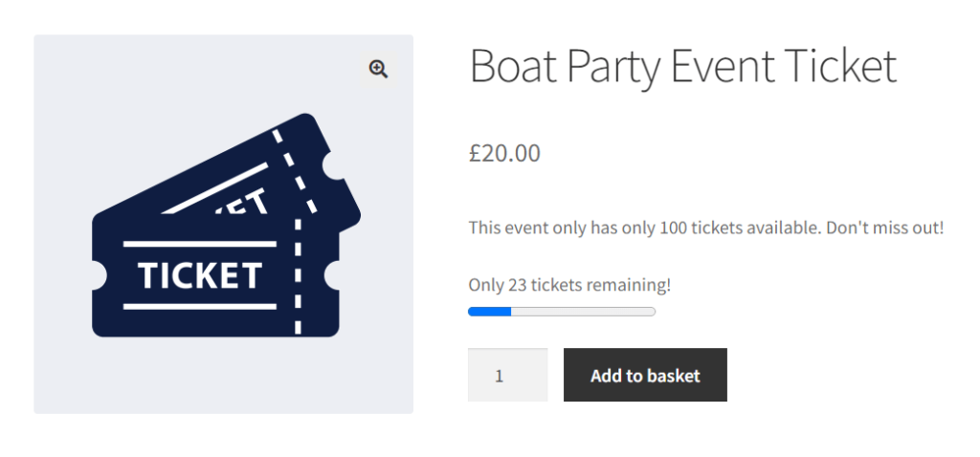This screenshot has height=457, width=980.
Task: Click the front ticket's white TICKET lettering
Action: coord(199,275)
